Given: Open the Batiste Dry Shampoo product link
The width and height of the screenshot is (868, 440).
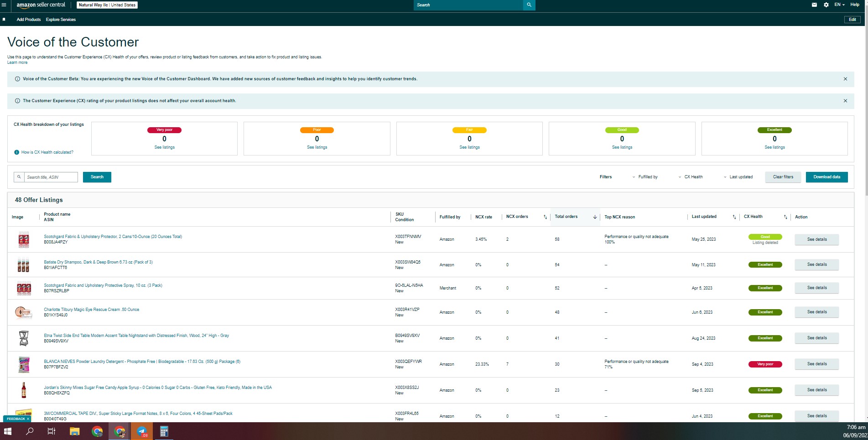Looking at the screenshot, I should coord(98,262).
